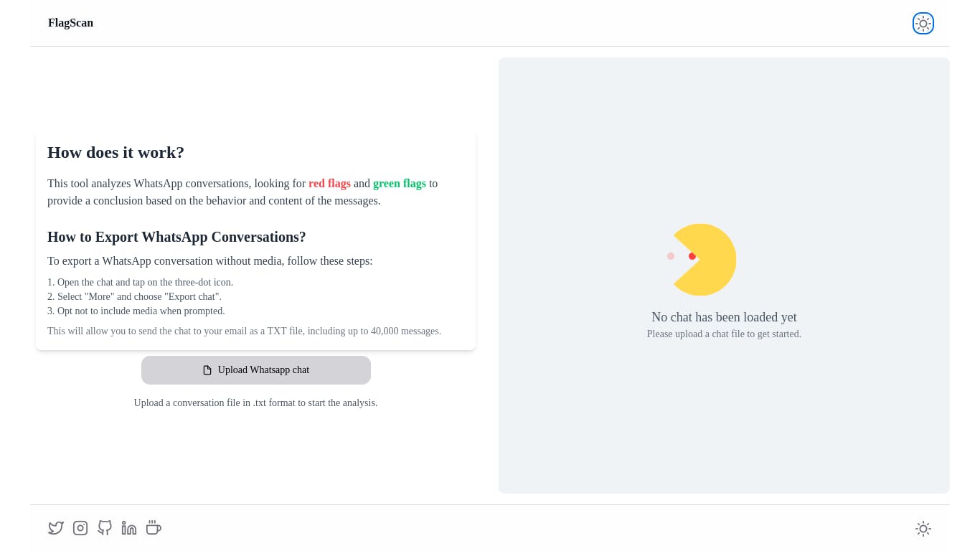Click the Pac-Man illustration
This screenshot has height=551, width=980.
tap(702, 260)
